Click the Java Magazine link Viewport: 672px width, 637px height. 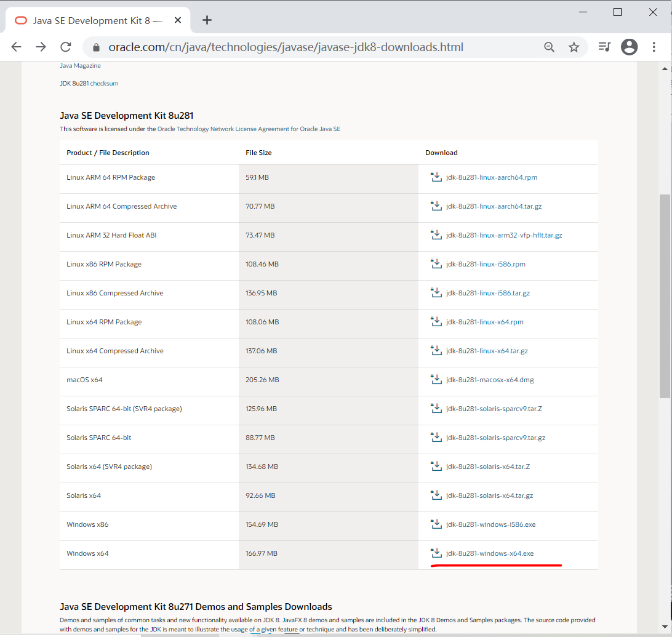tap(80, 65)
